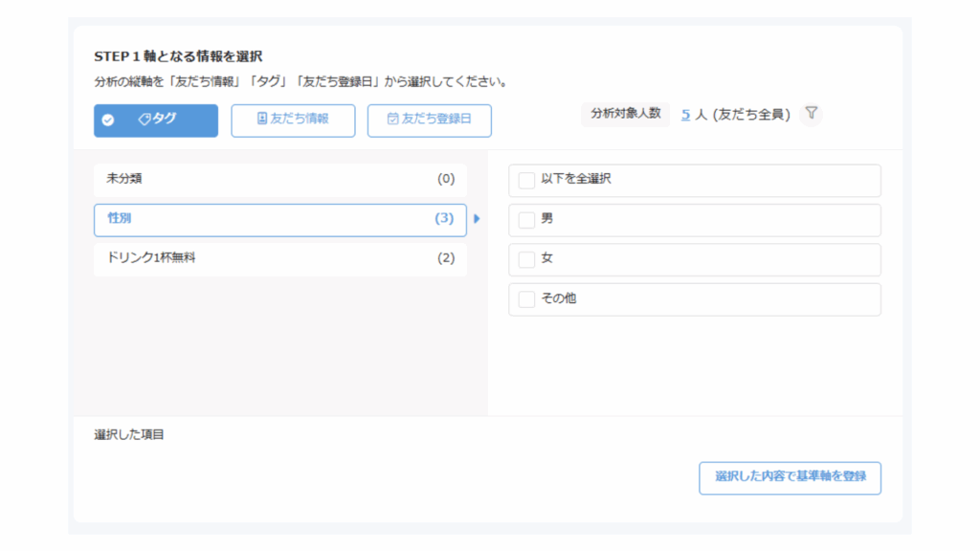This screenshot has width=980, height=551.
Task: Click the (0) count on the 未分類 row
Action: click(446, 179)
